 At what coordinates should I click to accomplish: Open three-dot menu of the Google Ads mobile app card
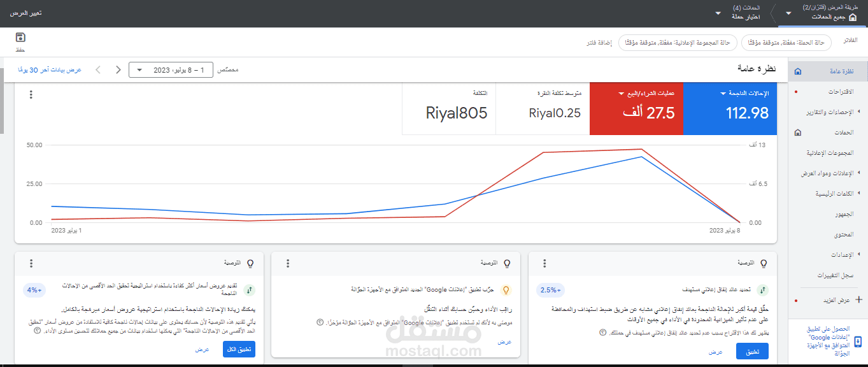pyautogui.click(x=288, y=263)
